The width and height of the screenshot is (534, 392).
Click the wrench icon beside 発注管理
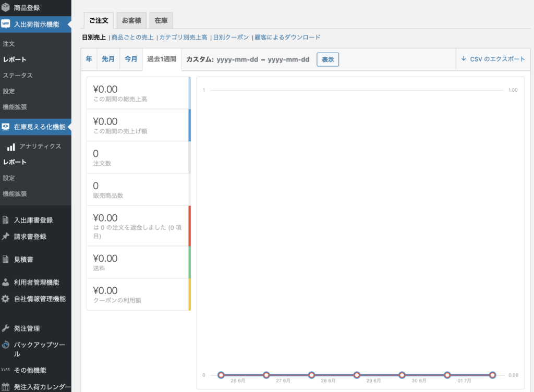point(6,328)
